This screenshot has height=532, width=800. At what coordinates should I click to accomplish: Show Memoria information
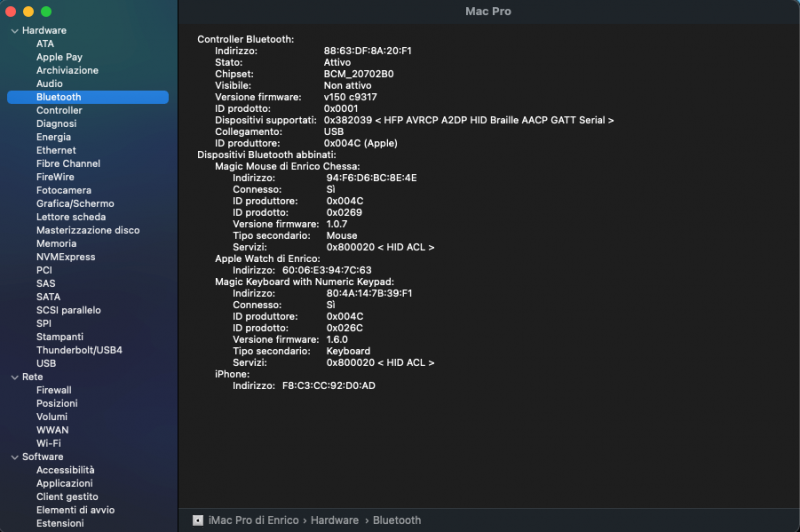(x=56, y=243)
